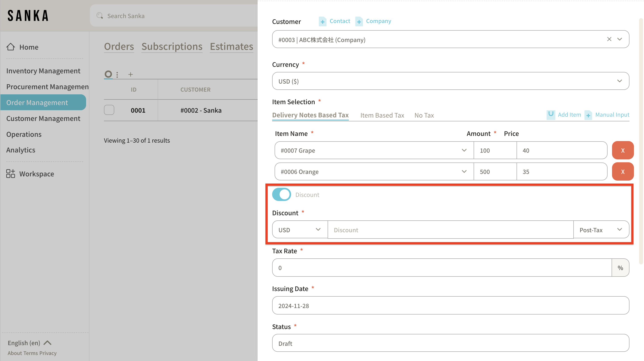
Task: Click the search magnifier icon
Action: pos(100,16)
